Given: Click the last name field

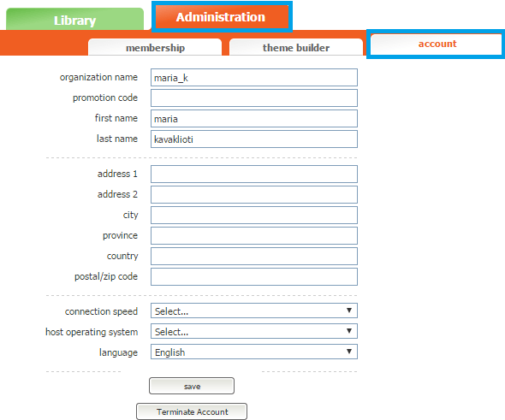Looking at the screenshot, I should point(254,139).
